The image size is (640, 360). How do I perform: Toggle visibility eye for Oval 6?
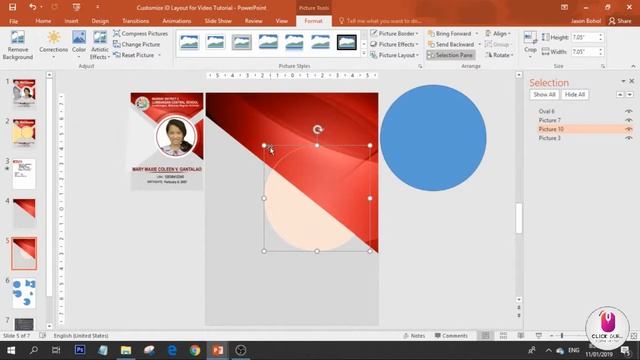629,111
